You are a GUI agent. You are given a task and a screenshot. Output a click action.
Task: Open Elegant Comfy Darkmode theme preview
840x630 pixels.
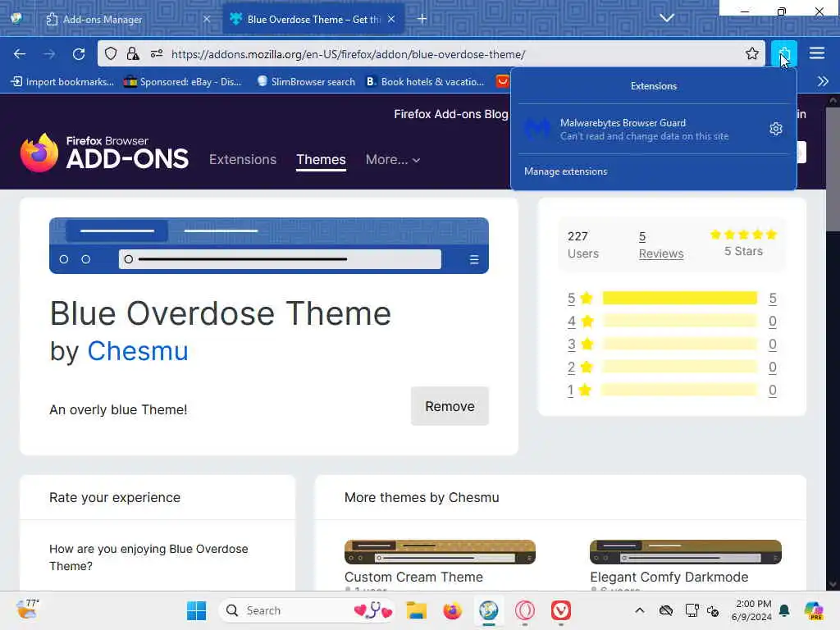pyautogui.click(x=686, y=552)
